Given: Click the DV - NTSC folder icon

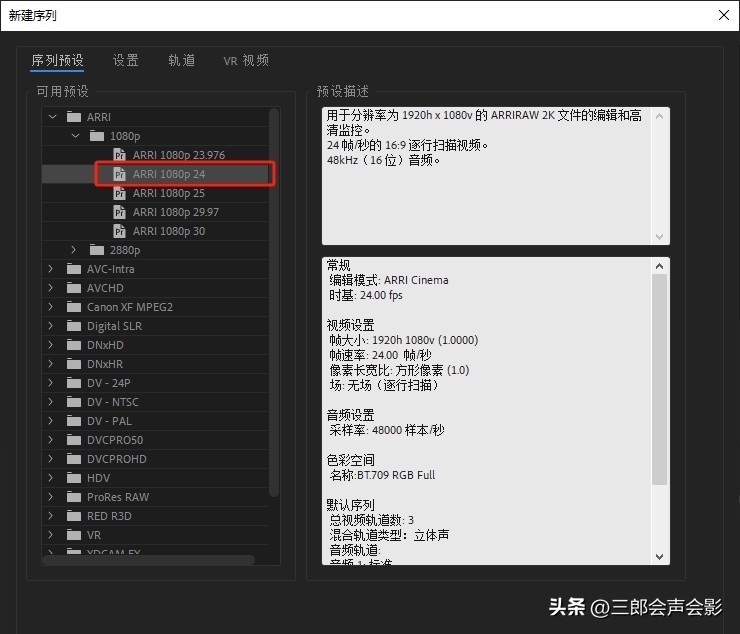Looking at the screenshot, I should click(x=74, y=402).
